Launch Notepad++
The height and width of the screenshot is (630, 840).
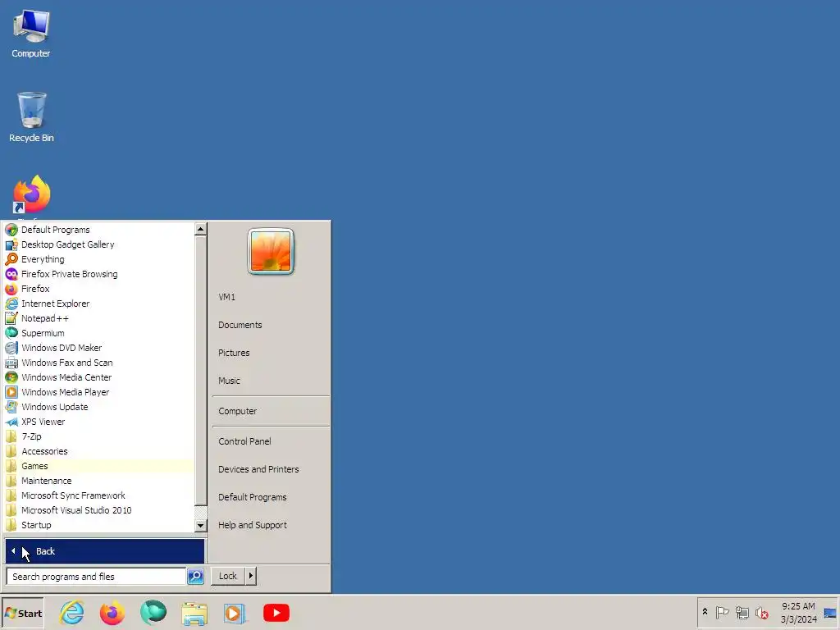coord(99,318)
